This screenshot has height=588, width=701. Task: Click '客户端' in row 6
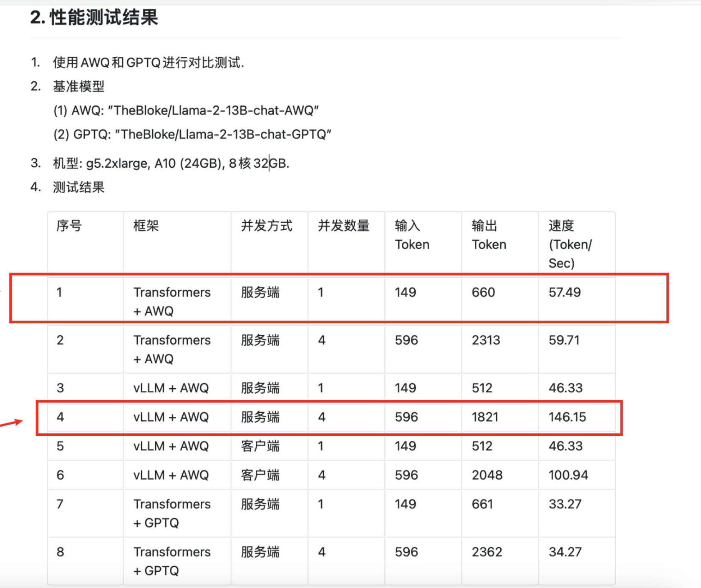click(260, 475)
